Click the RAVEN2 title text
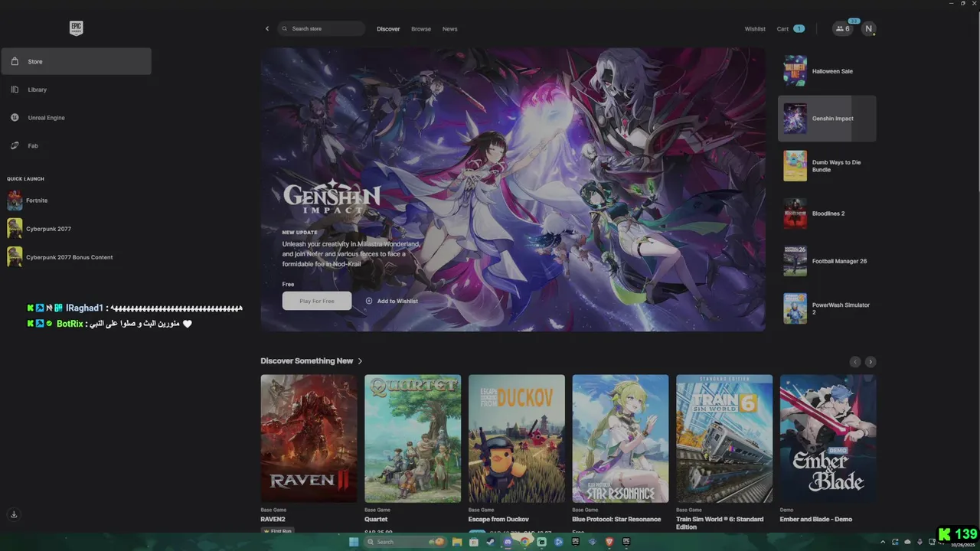This screenshot has width=980, height=551. tap(273, 519)
